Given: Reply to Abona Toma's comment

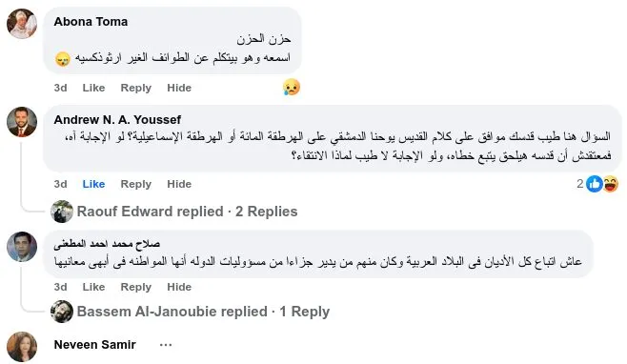Looking at the screenshot, I should tap(136, 88).
